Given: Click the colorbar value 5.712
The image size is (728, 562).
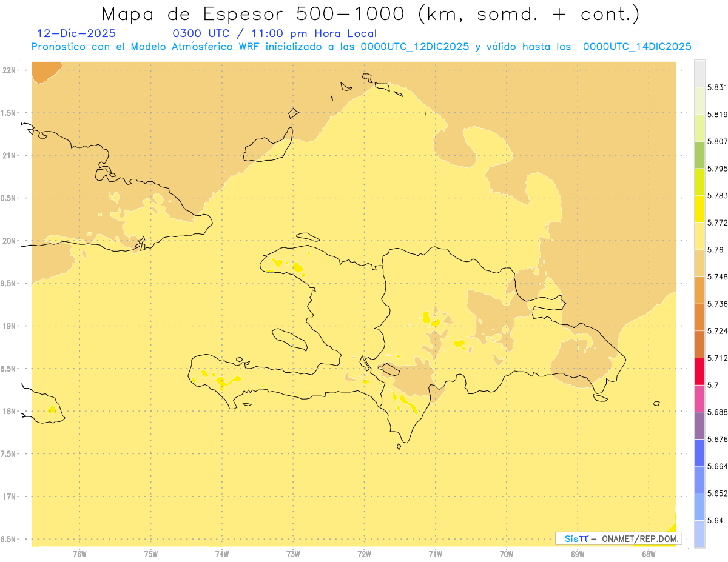Looking at the screenshot, I should tap(718, 358).
